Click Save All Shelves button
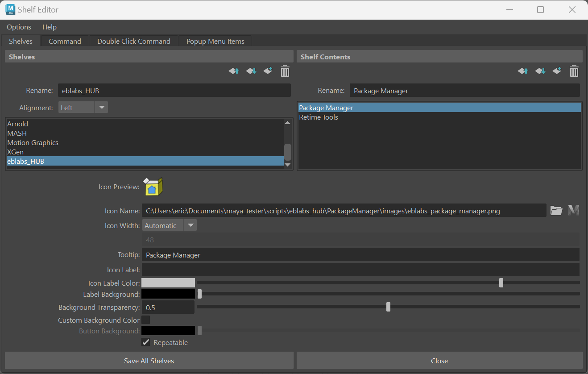Image resolution: width=588 pixels, height=374 pixels. pos(149,361)
